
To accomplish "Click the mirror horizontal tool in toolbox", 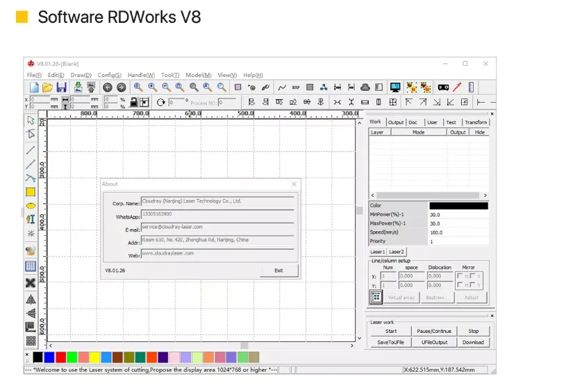I will pos(31,299).
